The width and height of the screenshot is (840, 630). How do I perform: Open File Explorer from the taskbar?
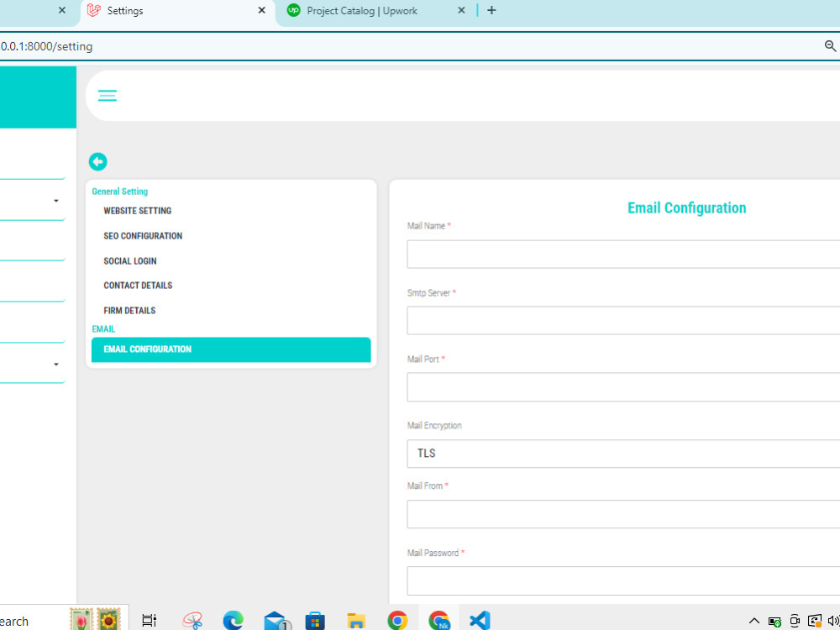(x=356, y=621)
